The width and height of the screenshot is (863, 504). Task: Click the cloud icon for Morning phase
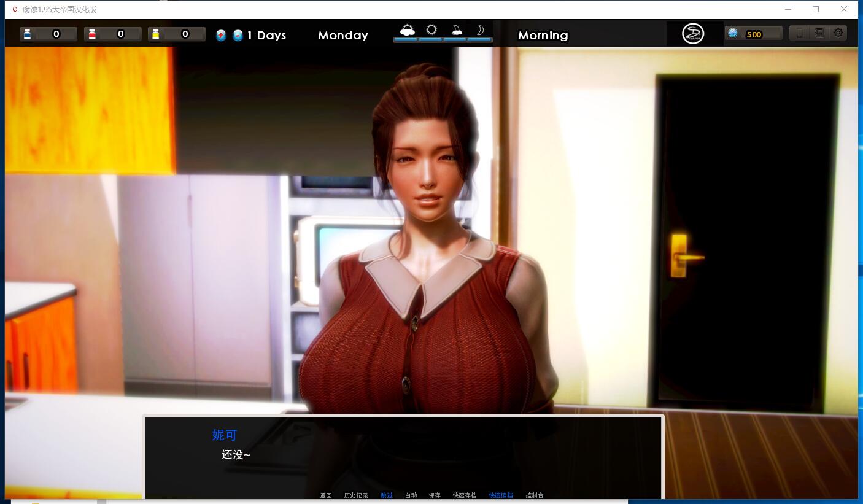click(x=406, y=28)
